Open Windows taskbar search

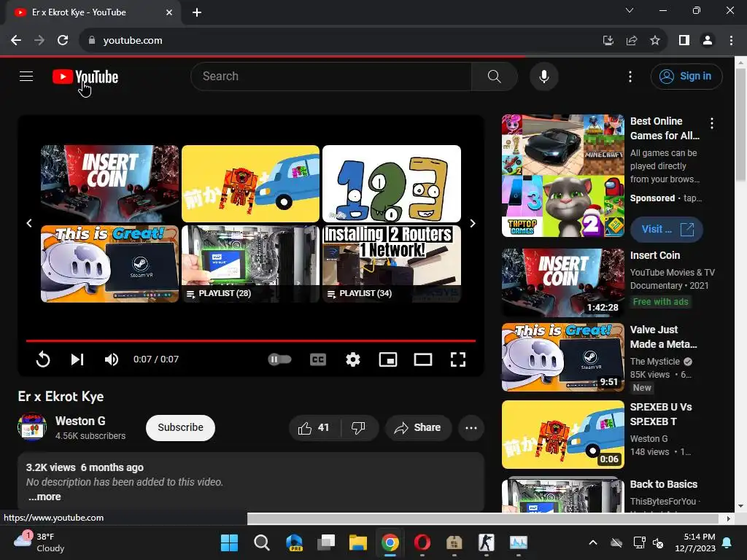(x=262, y=542)
